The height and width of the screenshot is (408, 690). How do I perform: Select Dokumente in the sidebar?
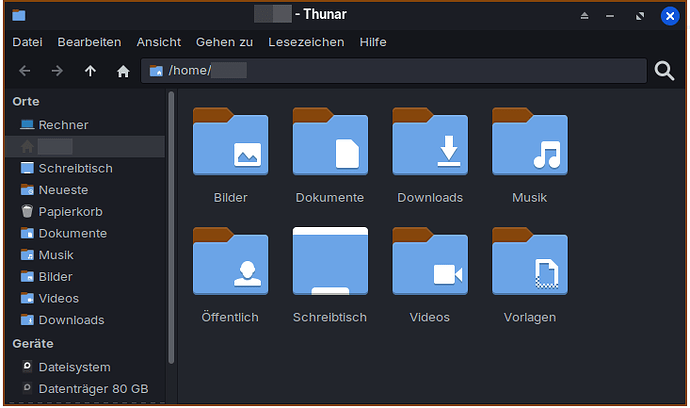(86, 233)
